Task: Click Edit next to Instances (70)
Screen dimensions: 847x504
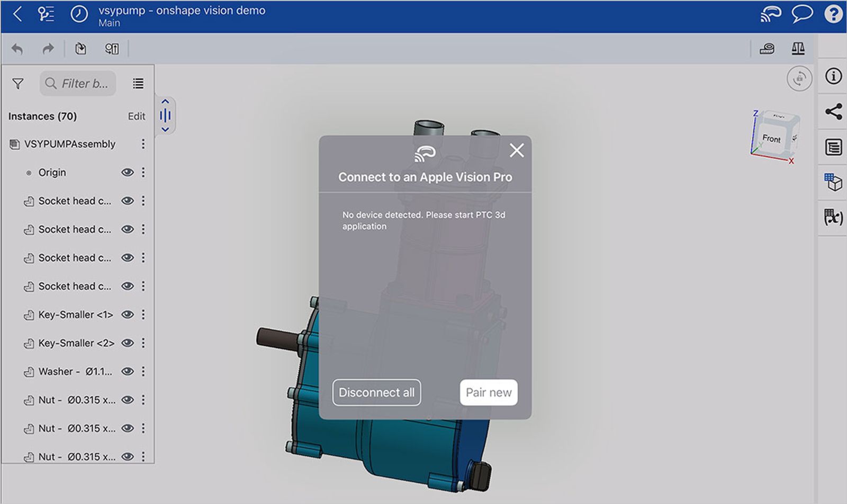Action: 137,116
